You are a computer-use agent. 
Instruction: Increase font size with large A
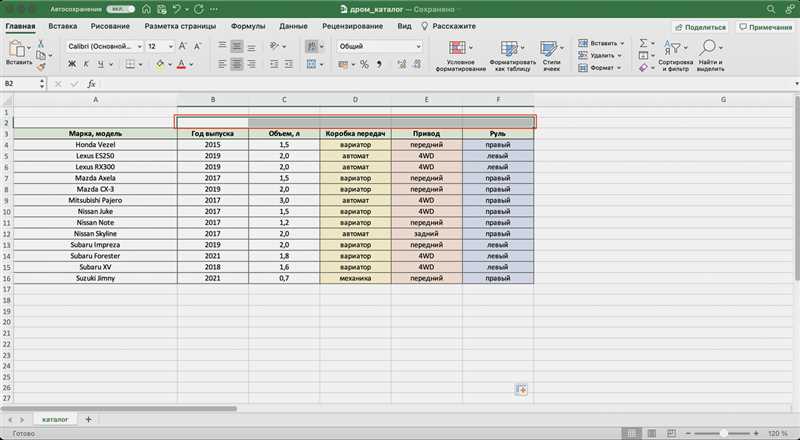click(183, 46)
